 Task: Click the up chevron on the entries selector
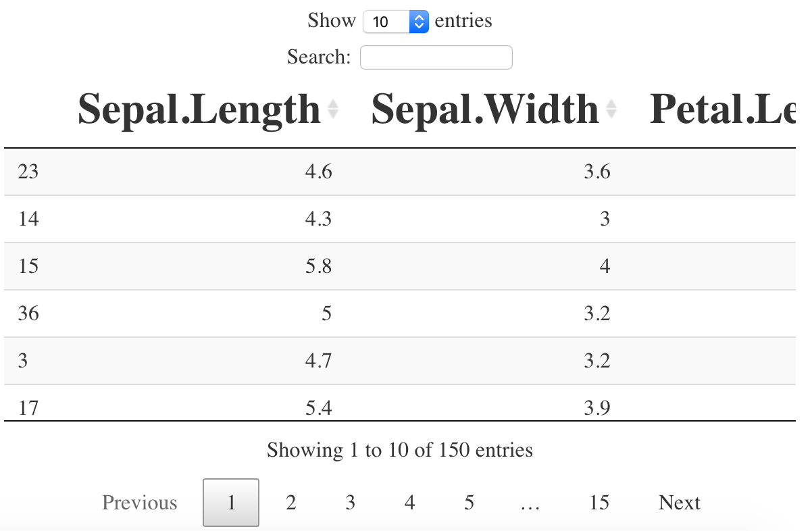pos(419,17)
